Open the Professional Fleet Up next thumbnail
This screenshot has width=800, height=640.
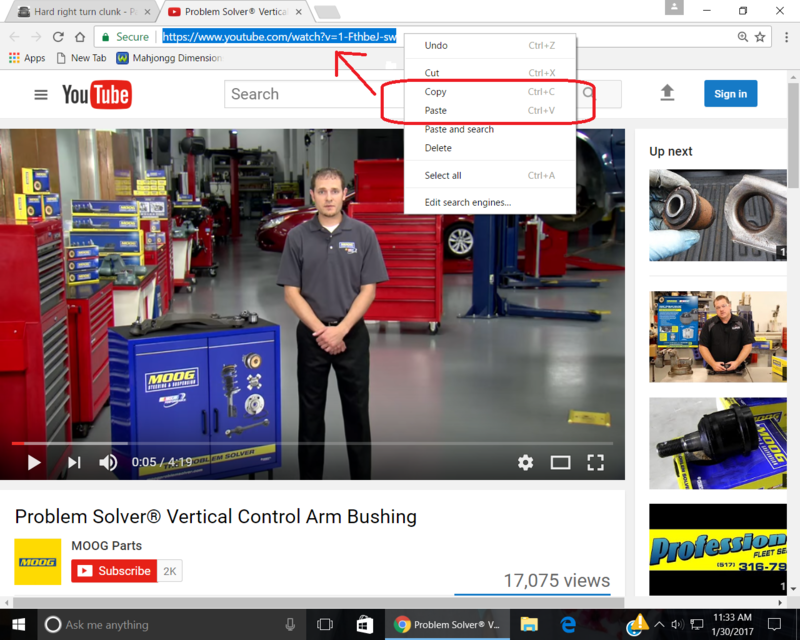point(718,549)
